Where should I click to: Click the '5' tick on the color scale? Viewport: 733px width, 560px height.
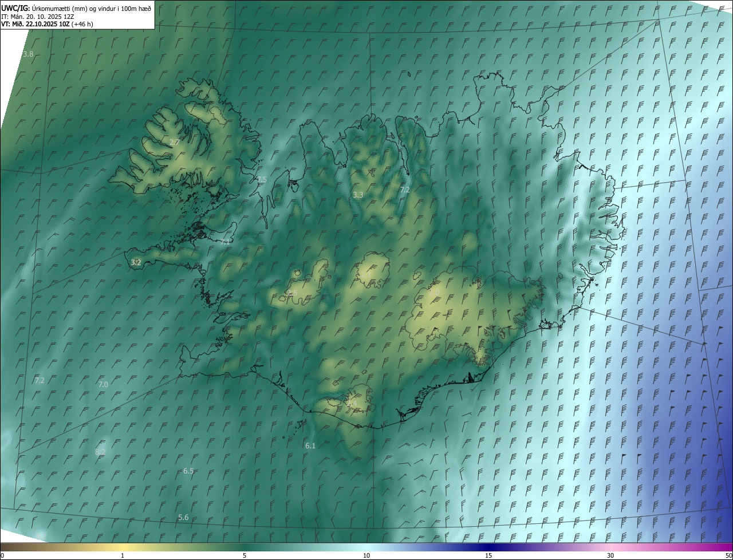245,555
